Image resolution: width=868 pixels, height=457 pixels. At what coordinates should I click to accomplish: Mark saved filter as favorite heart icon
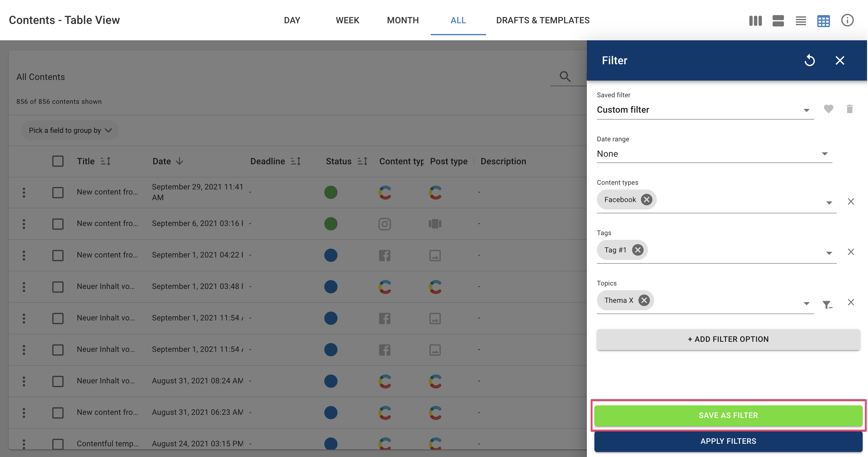pos(828,109)
